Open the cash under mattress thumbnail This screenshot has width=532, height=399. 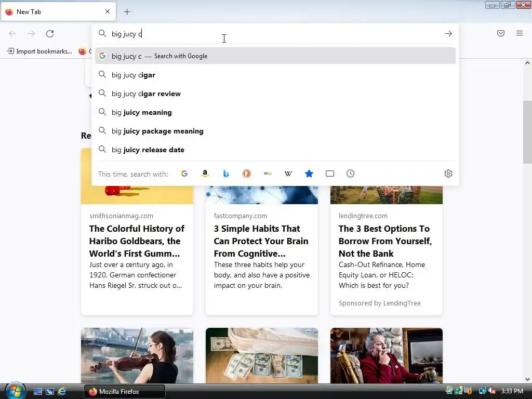coord(262,355)
